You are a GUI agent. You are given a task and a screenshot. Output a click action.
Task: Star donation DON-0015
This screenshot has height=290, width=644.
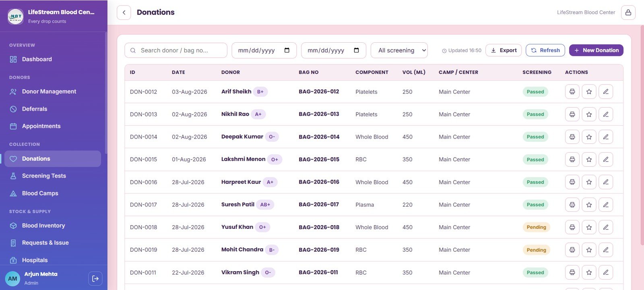589,159
